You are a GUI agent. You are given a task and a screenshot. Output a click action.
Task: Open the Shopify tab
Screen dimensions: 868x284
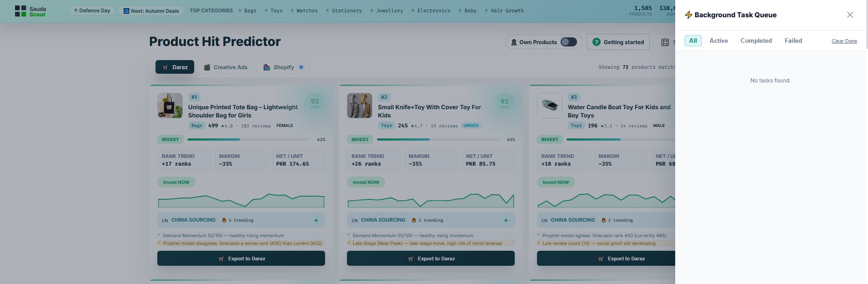[283, 67]
